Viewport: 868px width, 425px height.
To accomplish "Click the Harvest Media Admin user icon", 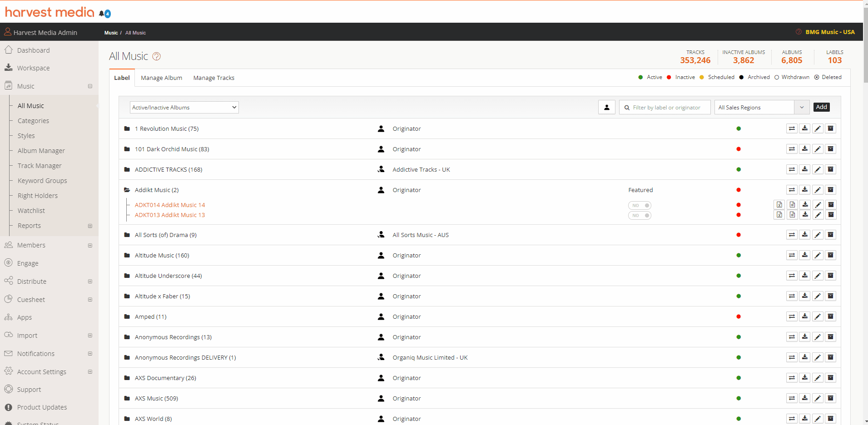I will [8, 32].
